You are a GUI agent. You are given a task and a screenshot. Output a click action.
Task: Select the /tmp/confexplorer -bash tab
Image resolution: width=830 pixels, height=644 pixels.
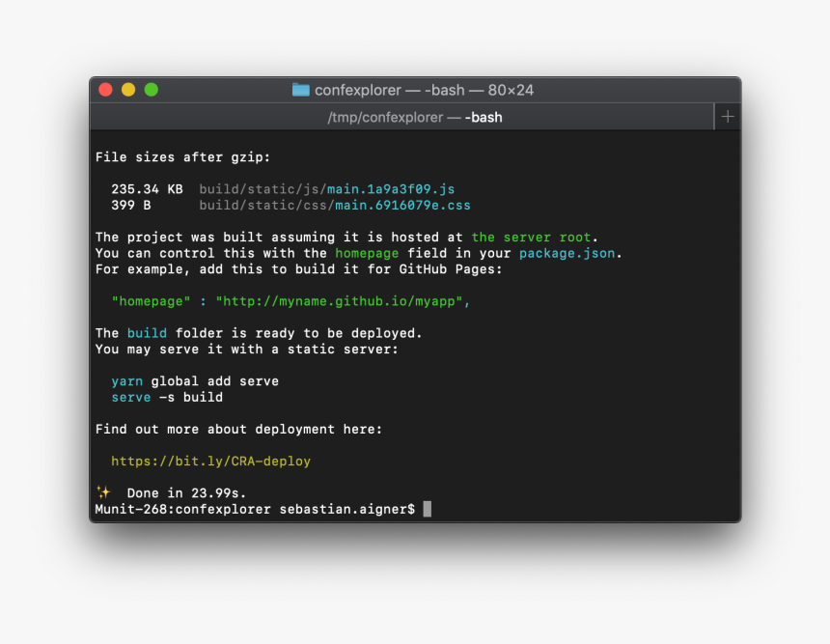coord(402,117)
